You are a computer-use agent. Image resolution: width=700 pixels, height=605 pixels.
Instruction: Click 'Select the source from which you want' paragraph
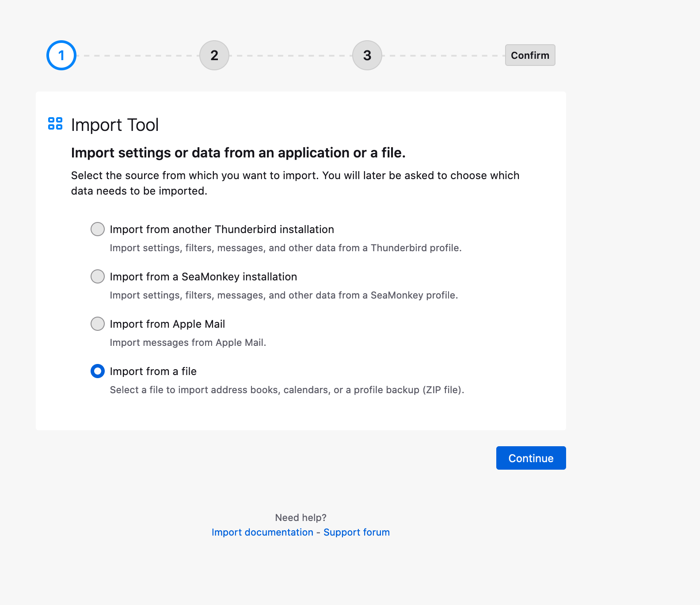pyautogui.click(x=295, y=183)
